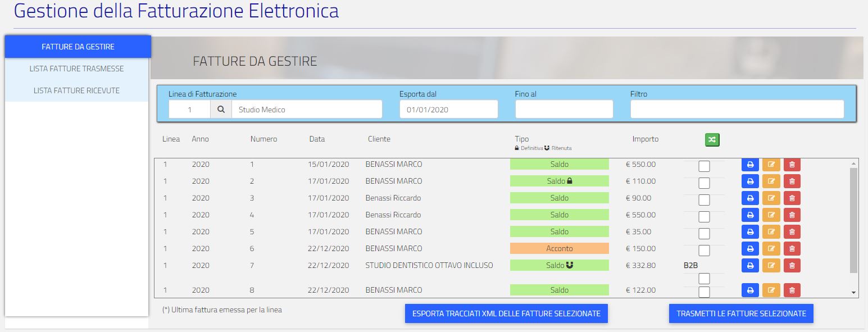Print invoice 7 for STUDIO DENTISTICO OTTAVO INCLUSO
Viewport: 868px width, 332px height.
pos(750,265)
